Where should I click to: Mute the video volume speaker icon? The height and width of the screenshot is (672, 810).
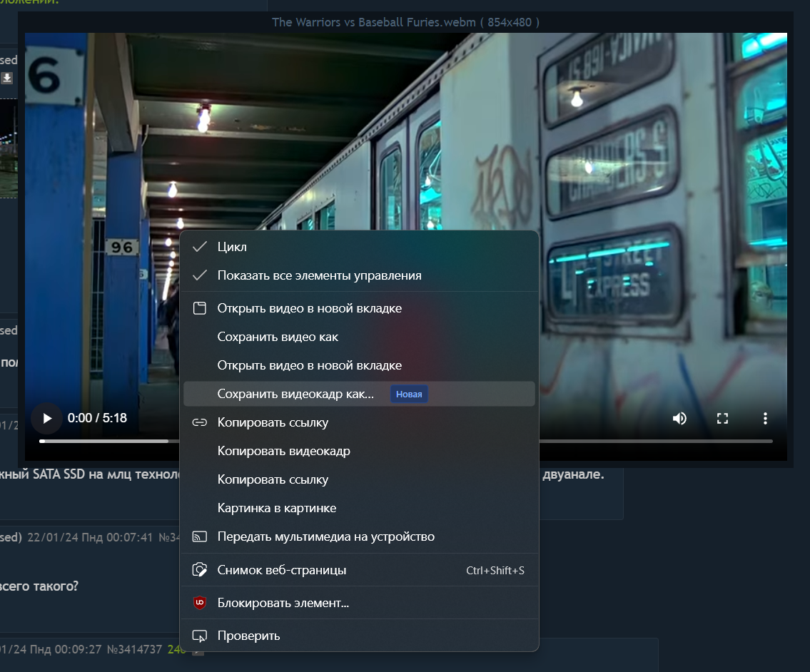[x=679, y=418]
